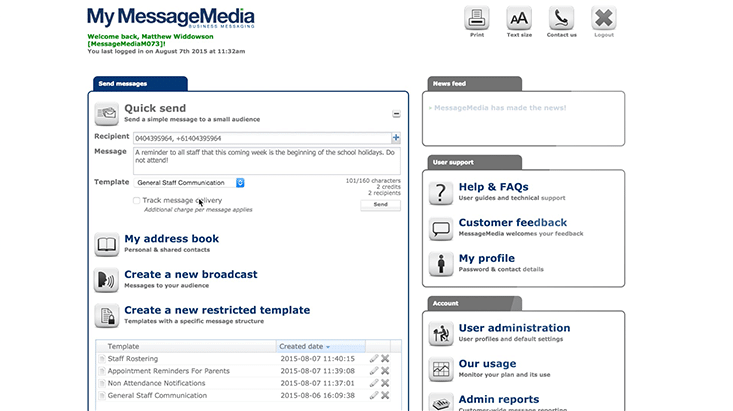Click the My MessageMedia logo
The image size is (733, 411).
[x=171, y=18]
